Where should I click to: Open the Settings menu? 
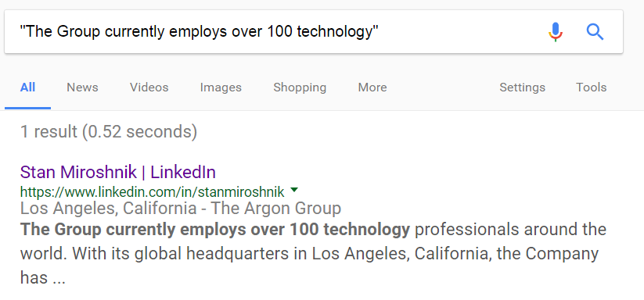(x=523, y=87)
